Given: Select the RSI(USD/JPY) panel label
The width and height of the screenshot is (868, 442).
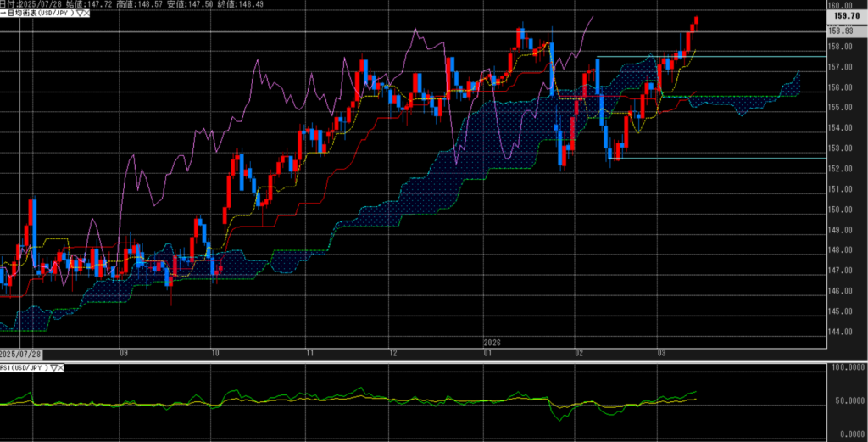Looking at the screenshot, I should [x=25, y=368].
